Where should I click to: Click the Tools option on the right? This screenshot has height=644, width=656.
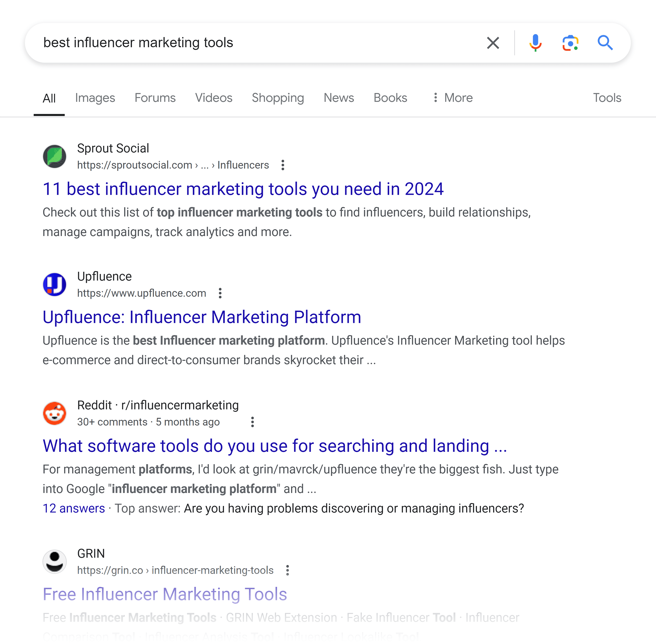pyautogui.click(x=606, y=98)
